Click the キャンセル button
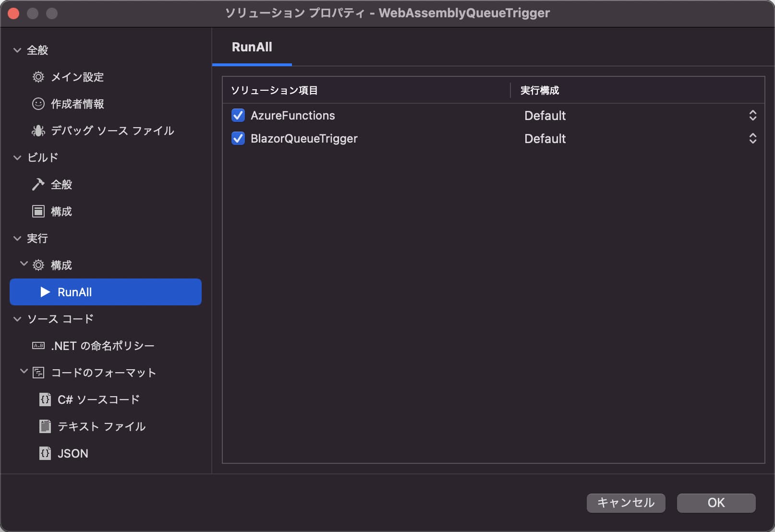 point(626,503)
